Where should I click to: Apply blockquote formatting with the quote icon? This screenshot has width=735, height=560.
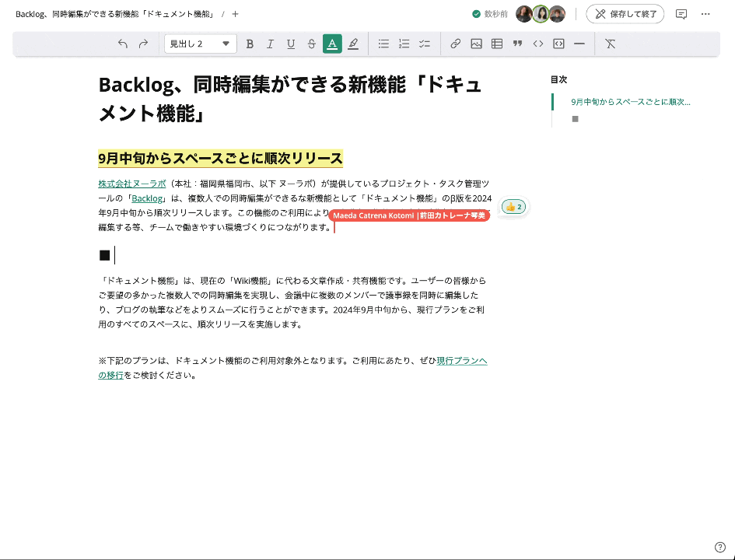click(x=516, y=44)
